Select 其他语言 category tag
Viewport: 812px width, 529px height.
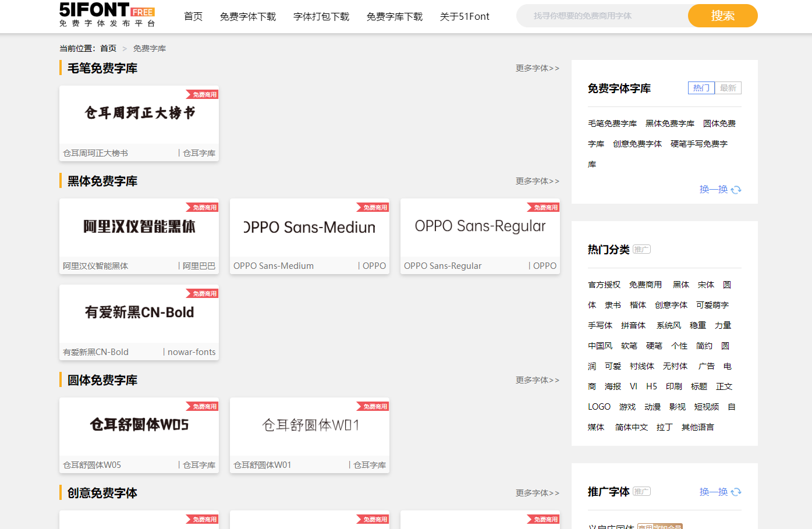coord(698,427)
